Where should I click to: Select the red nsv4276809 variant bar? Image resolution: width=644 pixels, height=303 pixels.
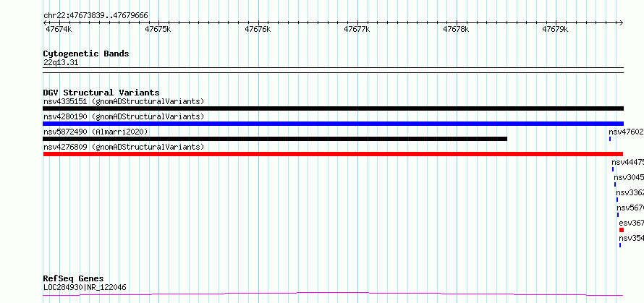tap(333, 154)
